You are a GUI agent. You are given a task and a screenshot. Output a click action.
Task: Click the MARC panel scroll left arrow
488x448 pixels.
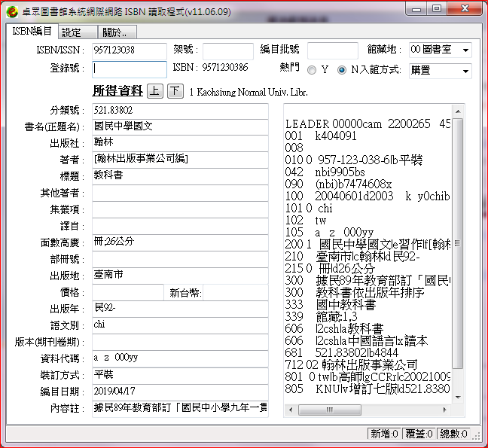tap(291, 410)
